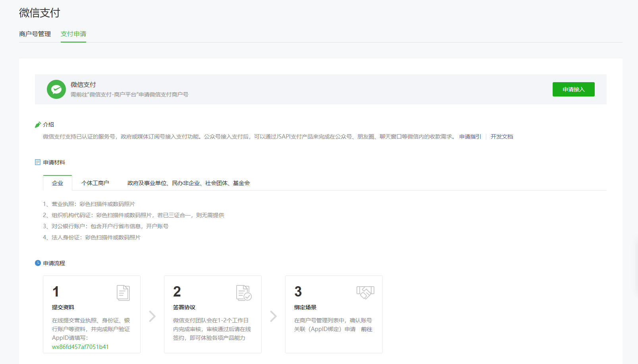Open the 个体工商户 materials tab
The image size is (638, 364).
click(x=95, y=183)
